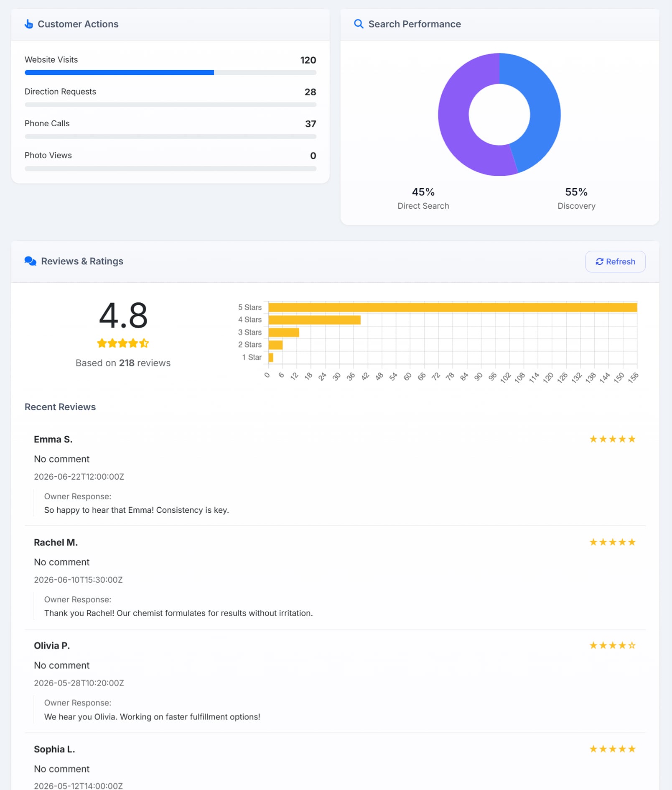Click Olivia P.'s four-star rating
The width and height of the screenshot is (672, 790).
point(612,646)
